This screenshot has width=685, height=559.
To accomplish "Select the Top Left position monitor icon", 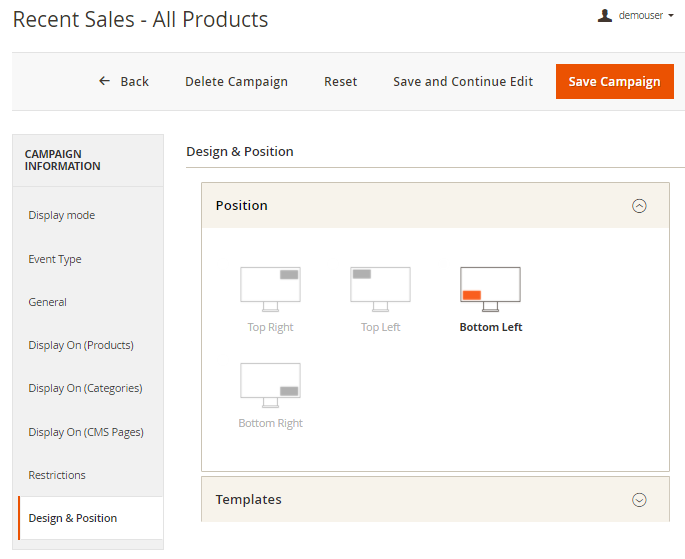I will [380, 289].
